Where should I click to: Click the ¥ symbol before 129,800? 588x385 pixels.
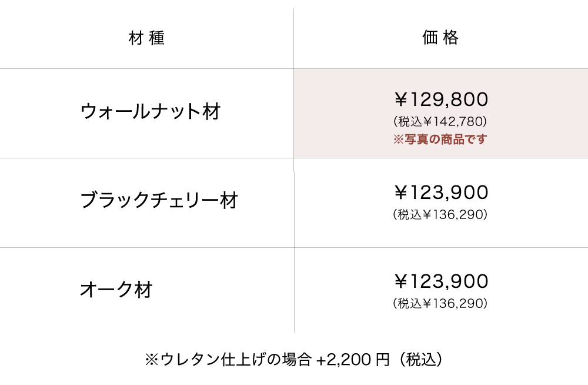pos(401,99)
